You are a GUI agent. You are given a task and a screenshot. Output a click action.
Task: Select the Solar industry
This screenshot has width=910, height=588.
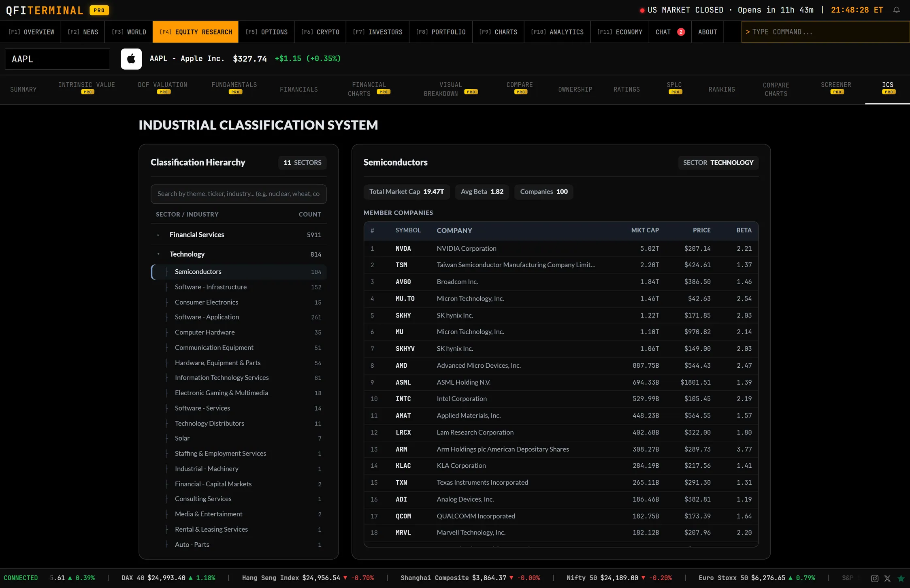coord(239,439)
